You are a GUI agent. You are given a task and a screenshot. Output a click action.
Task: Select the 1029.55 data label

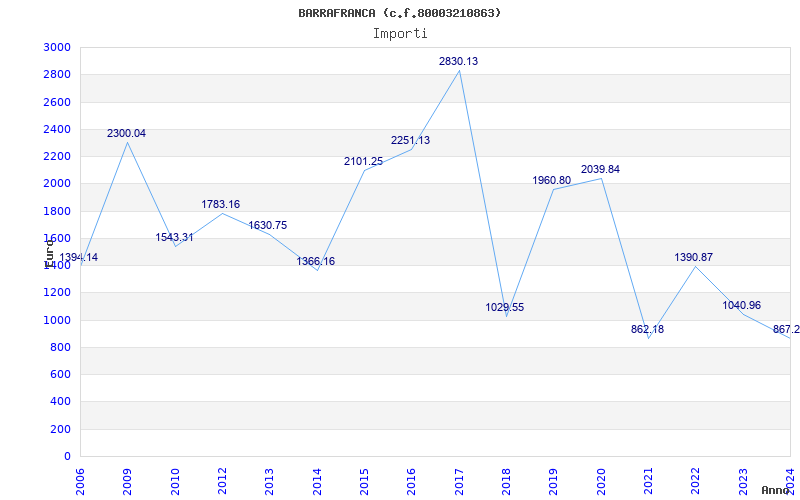505,308
